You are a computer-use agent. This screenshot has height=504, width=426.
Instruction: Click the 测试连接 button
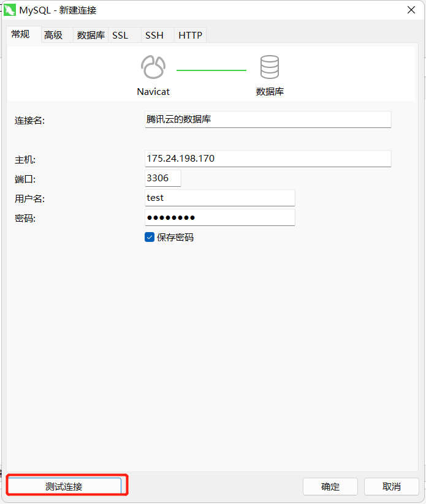pyautogui.click(x=64, y=486)
